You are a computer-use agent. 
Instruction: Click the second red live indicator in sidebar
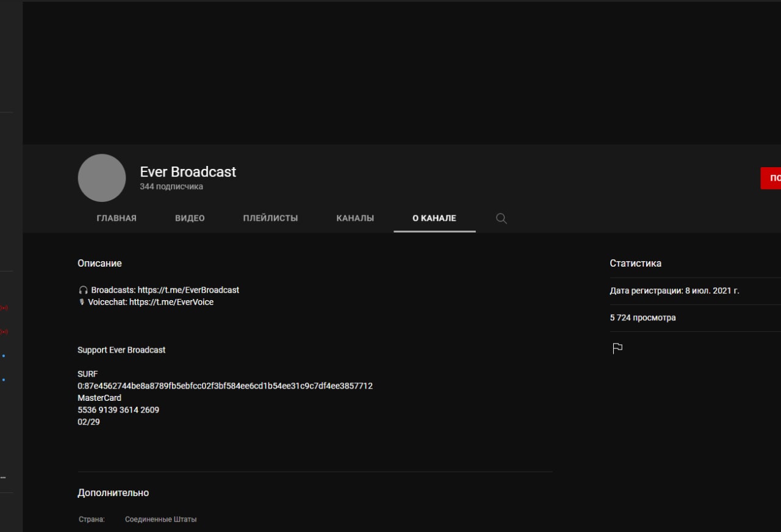coord(4,332)
